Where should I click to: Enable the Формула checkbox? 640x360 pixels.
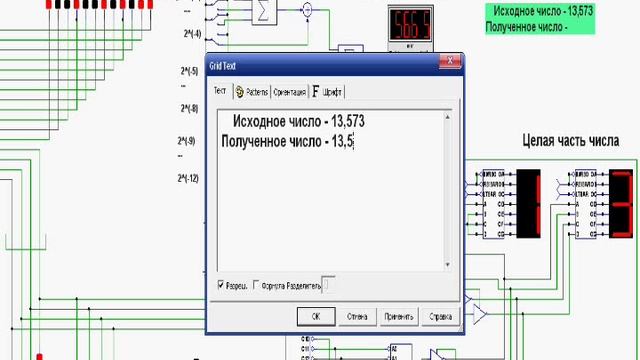tap(256, 284)
